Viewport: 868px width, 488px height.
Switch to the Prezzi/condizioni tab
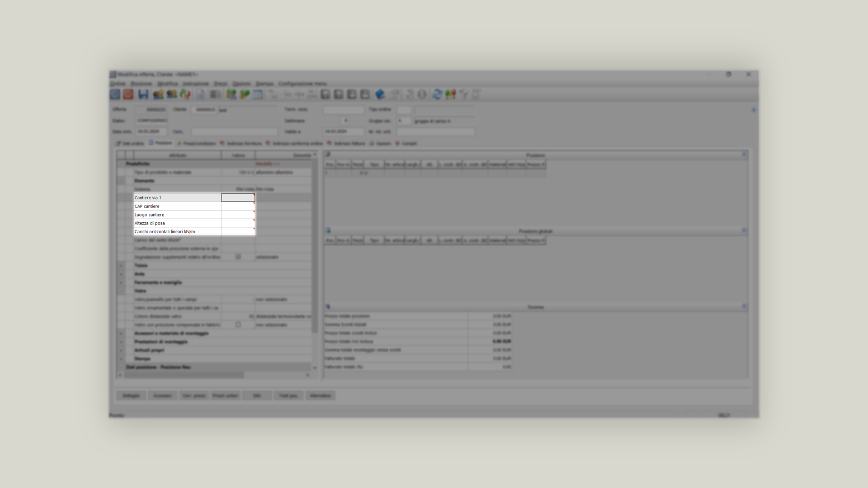196,143
